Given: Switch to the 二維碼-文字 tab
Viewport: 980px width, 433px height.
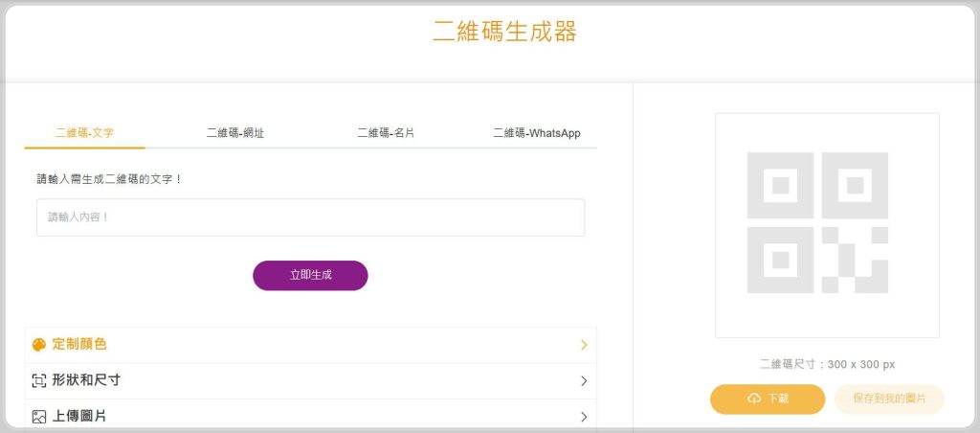Looking at the screenshot, I should (84, 133).
